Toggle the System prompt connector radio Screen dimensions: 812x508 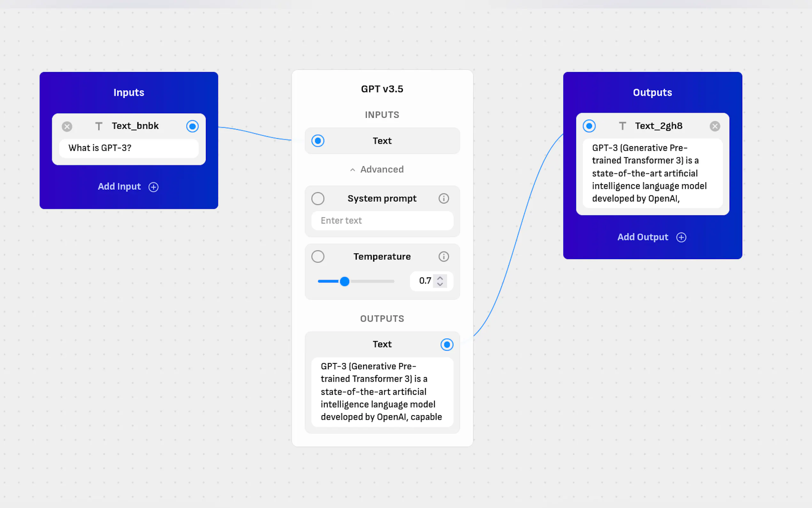point(317,199)
